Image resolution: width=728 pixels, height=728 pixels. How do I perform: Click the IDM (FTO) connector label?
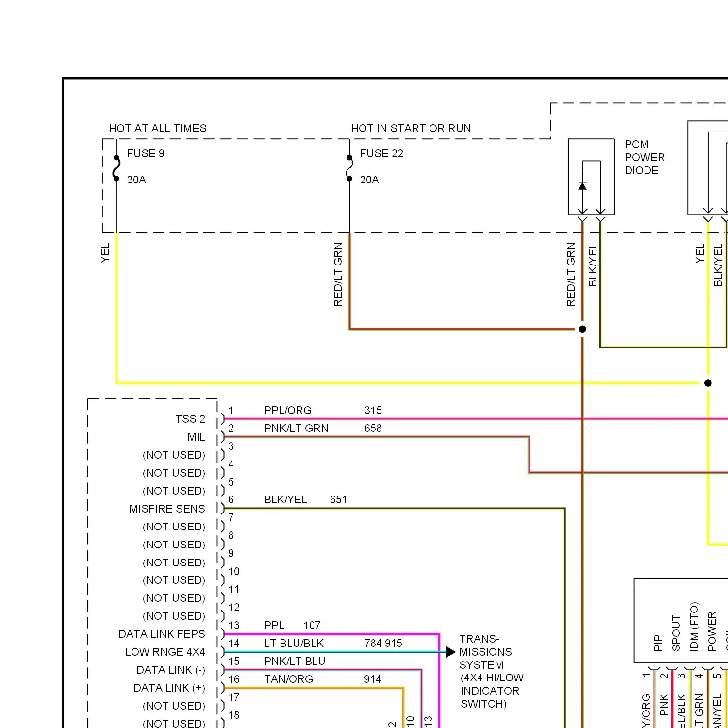pyautogui.click(x=694, y=627)
